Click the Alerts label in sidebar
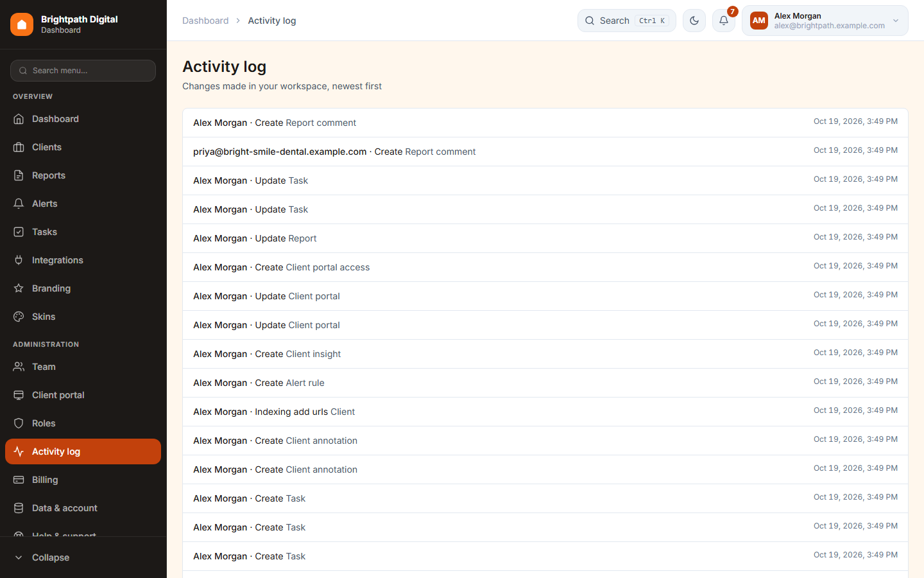 coord(45,204)
